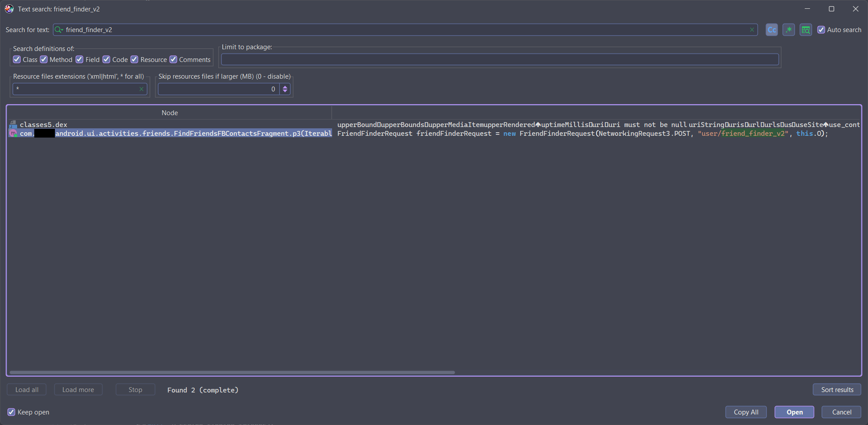Toggle the Resource checkbox
The height and width of the screenshot is (425, 868).
(134, 59)
